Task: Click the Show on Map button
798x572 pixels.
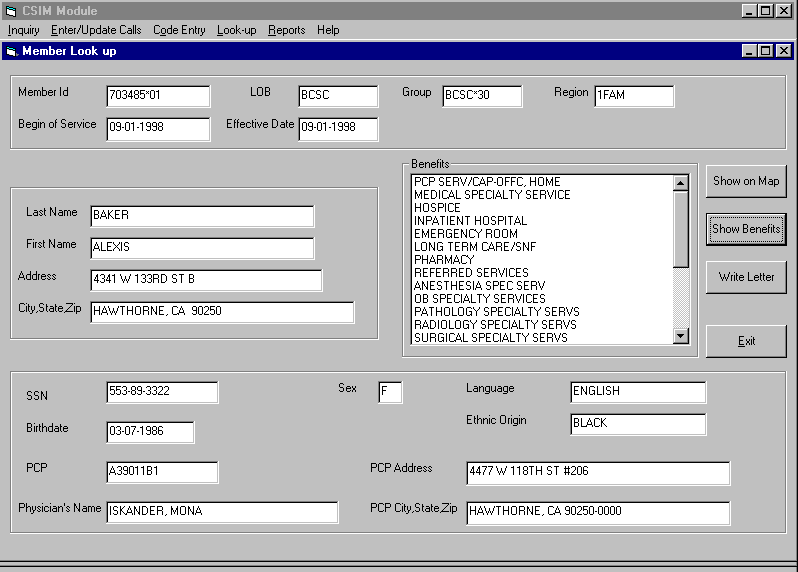Action: click(x=746, y=181)
